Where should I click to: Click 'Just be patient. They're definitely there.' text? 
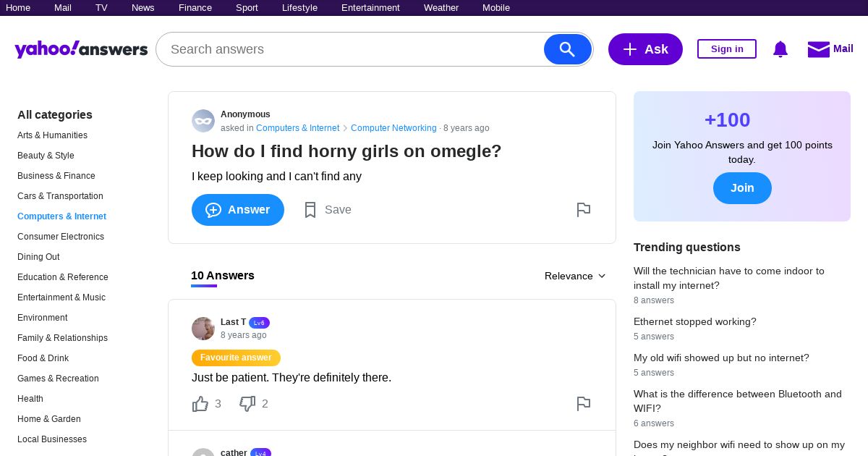tap(292, 378)
